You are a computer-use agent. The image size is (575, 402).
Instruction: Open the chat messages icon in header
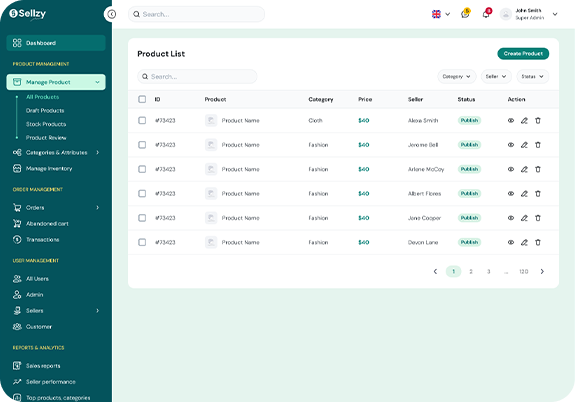point(465,14)
